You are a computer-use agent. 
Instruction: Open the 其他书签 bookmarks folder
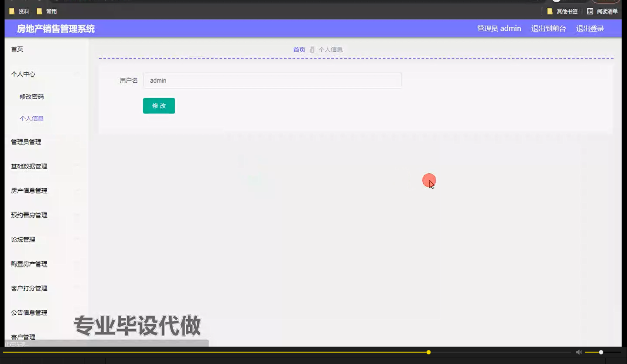point(566,11)
